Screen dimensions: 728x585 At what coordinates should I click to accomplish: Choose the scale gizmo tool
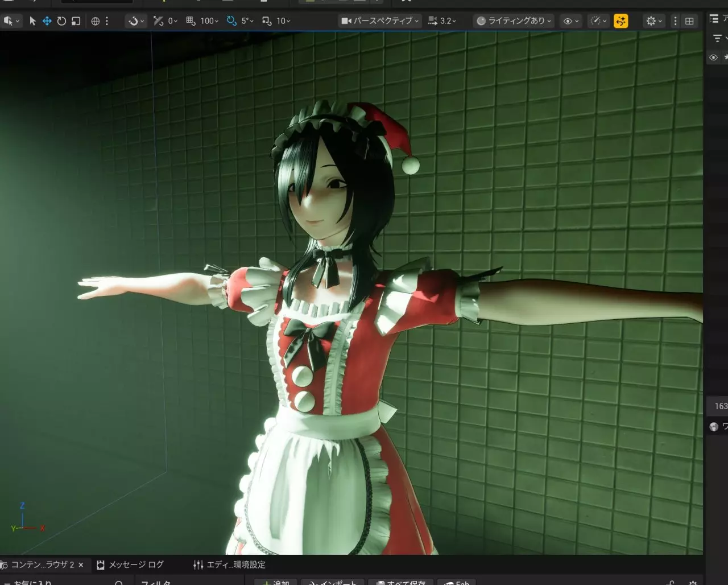tap(76, 21)
